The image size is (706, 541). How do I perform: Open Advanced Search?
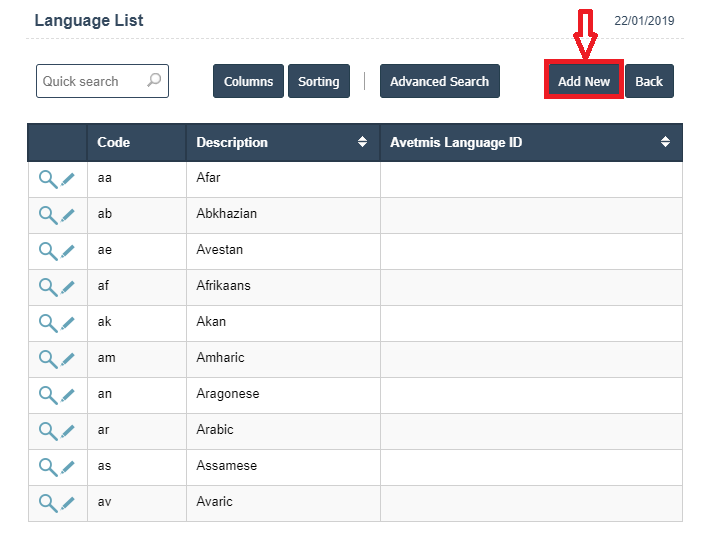point(439,81)
